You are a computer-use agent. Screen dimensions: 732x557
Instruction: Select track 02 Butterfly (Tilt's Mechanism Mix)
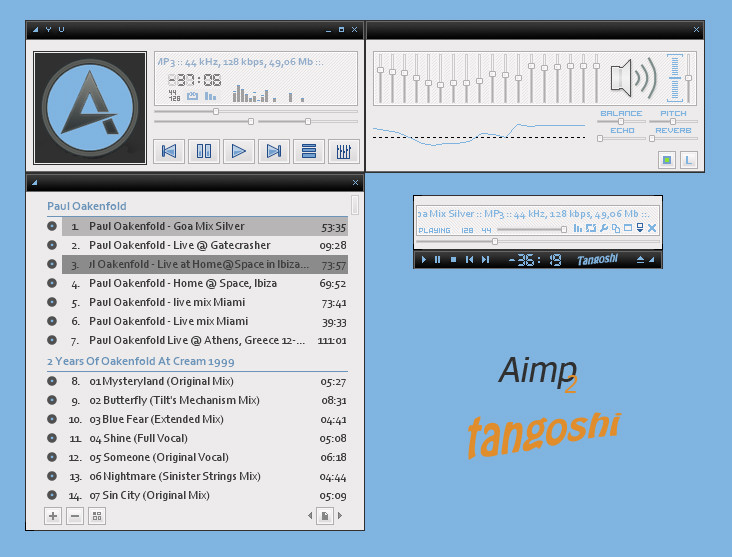[205, 401]
